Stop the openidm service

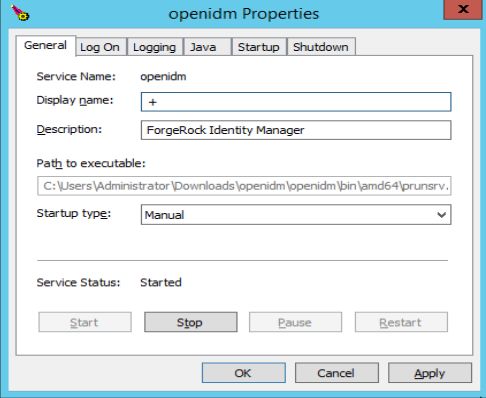pos(191,322)
